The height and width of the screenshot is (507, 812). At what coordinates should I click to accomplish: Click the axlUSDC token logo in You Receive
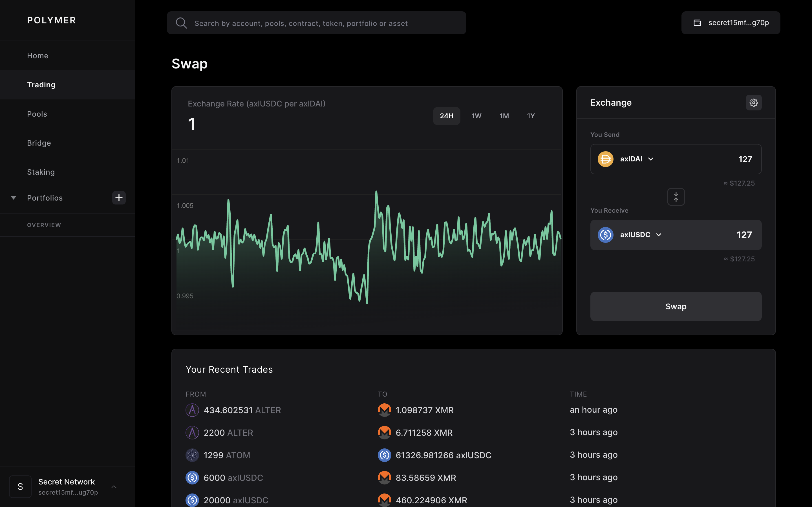[605, 235]
